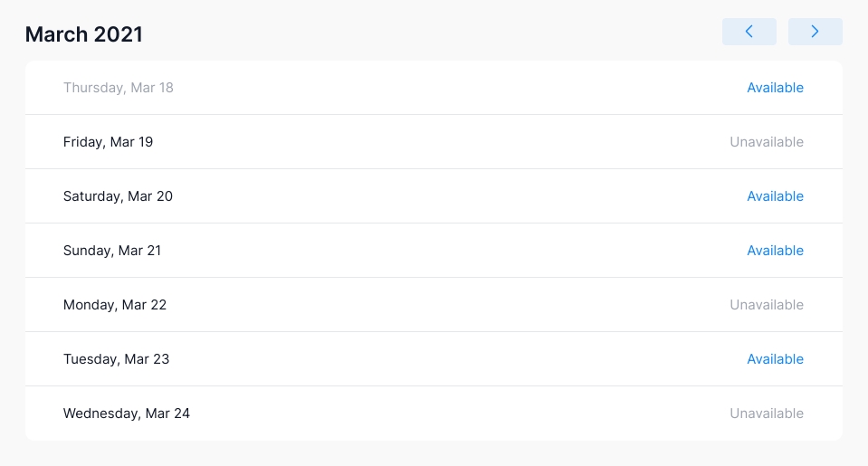Toggle Friday, Mar 19 Unavailable status
Image resolution: width=868 pixels, height=466 pixels.
tap(767, 142)
